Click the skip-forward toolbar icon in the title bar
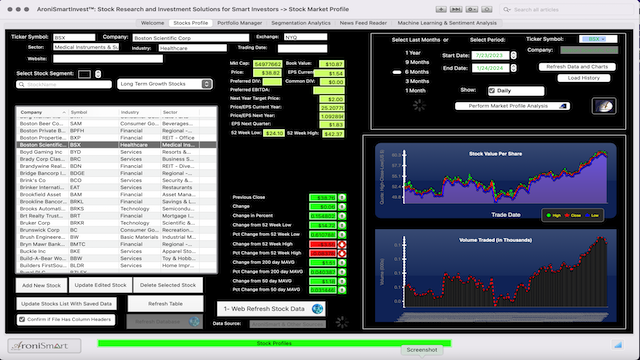This screenshot has width=640, height=360. [456, 9]
